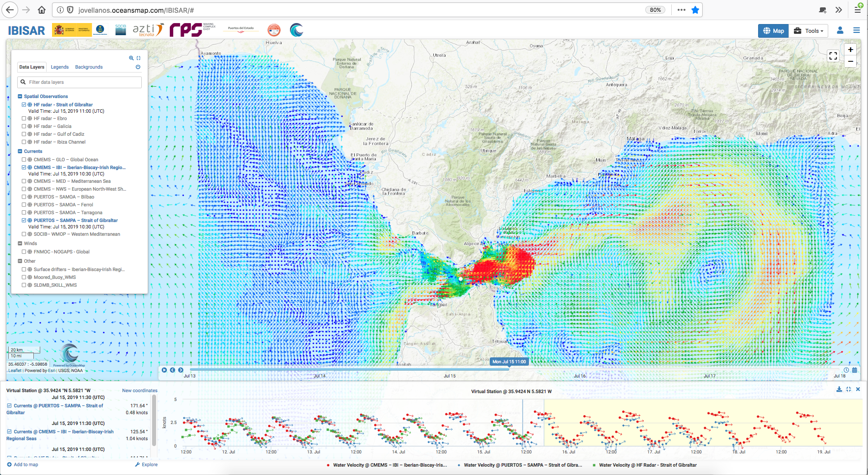Viewport: 868px width, 475px height.
Task: Open the hamburger menu in the IBISAR header
Action: [x=856, y=30]
